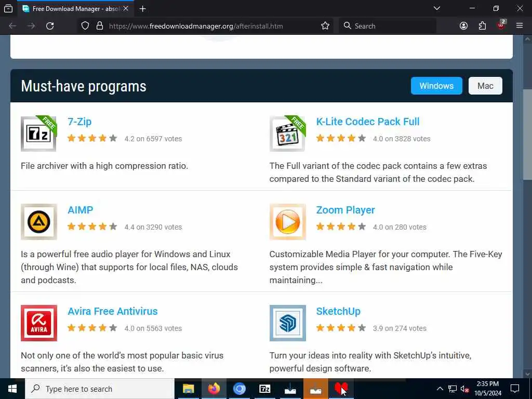Open the 7-Zip link
Image resolution: width=532 pixels, height=399 pixels.
pyautogui.click(x=79, y=122)
